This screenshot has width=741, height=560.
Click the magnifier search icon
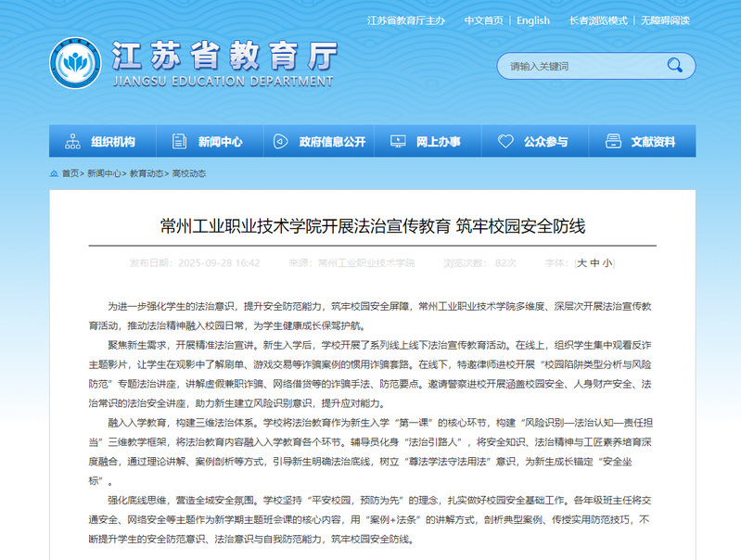tap(674, 66)
